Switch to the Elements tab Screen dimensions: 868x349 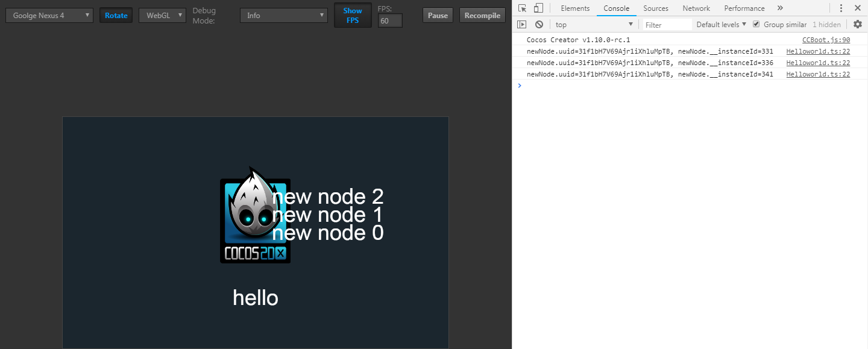(x=575, y=8)
